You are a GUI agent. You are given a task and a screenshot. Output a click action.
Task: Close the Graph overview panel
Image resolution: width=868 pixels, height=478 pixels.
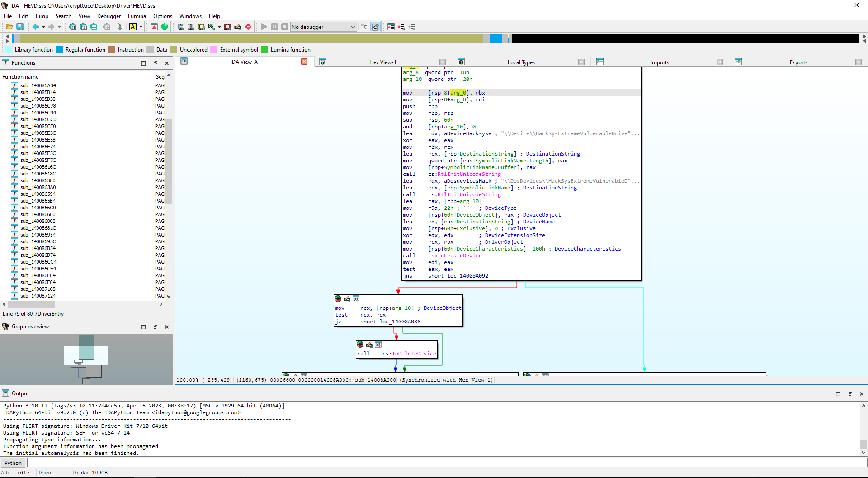tap(167, 327)
